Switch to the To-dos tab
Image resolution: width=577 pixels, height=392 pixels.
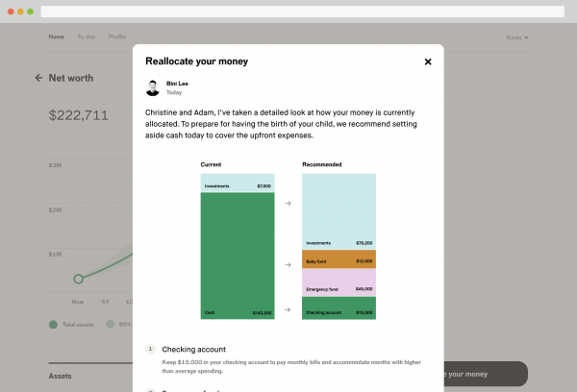[87, 37]
